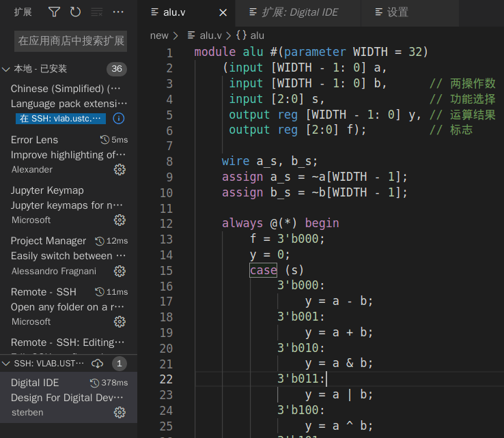Click the 'new' breadcrumb folder
The width and height of the screenshot is (504, 438).
(159, 35)
